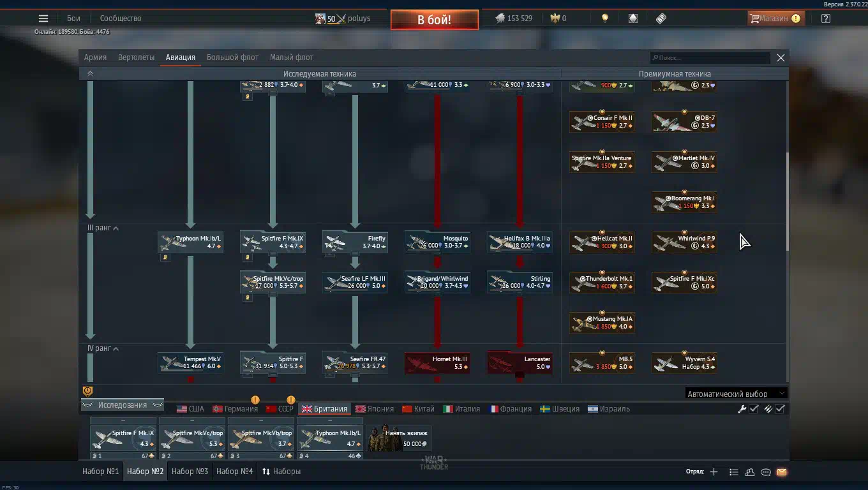Expand the Исследования panel toggle
868x490 pixels.
coord(123,405)
